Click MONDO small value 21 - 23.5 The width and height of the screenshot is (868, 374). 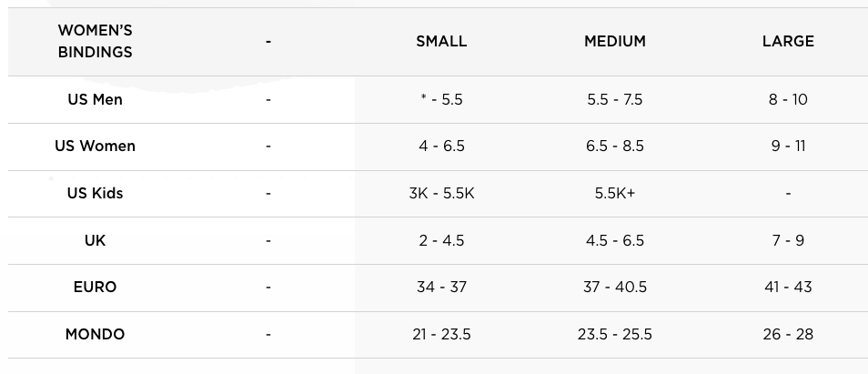[x=441, y=334]
